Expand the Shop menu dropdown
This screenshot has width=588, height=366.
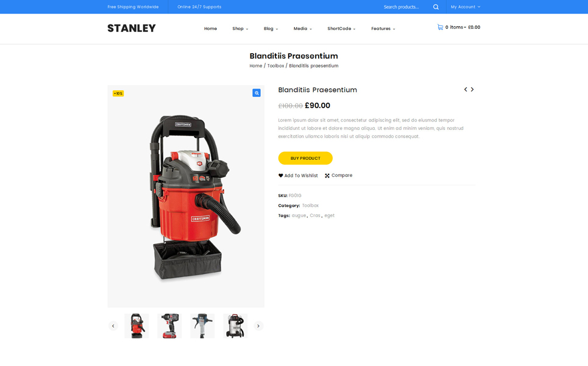(240, 29)
